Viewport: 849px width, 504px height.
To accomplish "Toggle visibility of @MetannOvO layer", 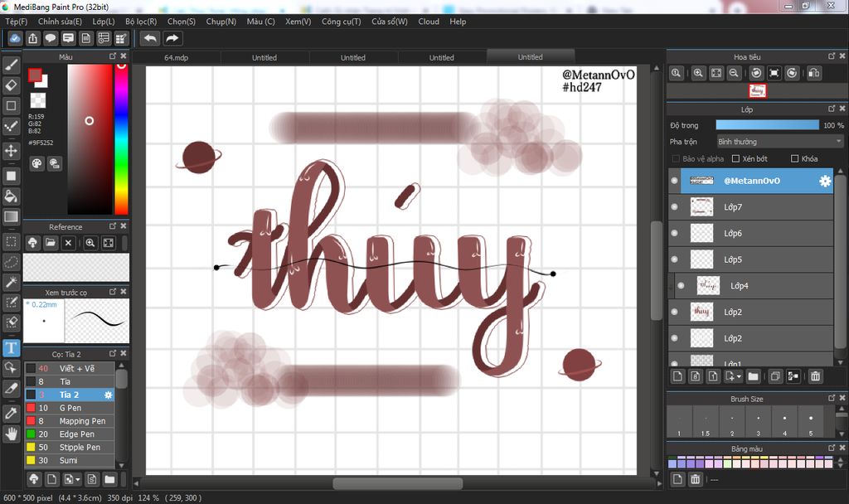I will [x=675, y=181].
